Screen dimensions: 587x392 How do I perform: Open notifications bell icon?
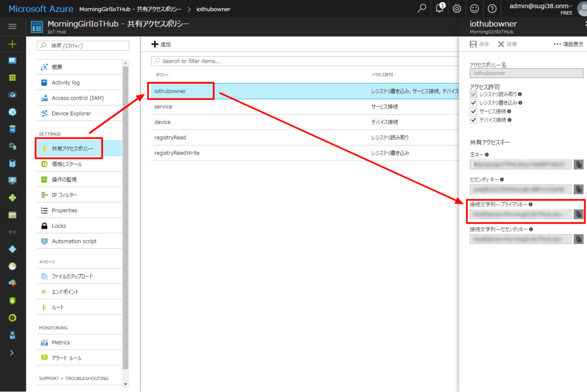point(440,8)
